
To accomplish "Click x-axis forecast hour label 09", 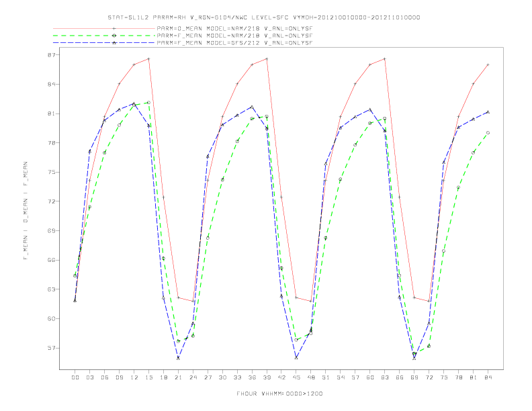I will [x=119, y=377].
